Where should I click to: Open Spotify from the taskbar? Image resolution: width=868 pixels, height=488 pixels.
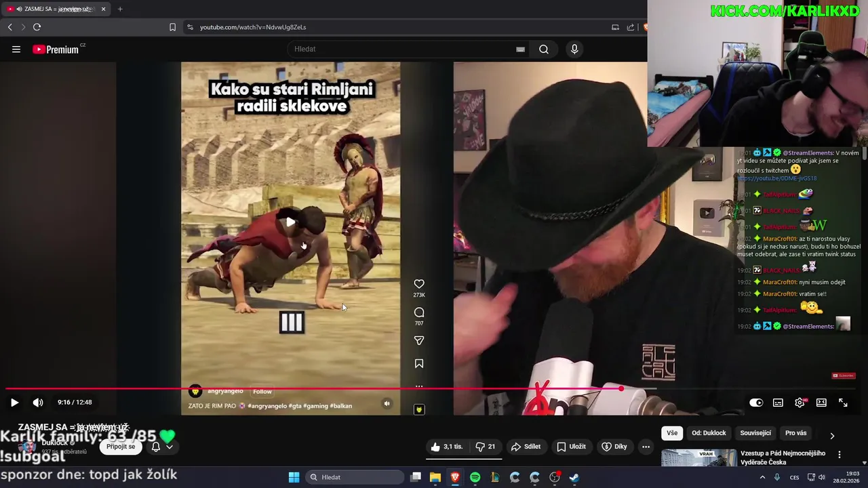[x=475, y=477]
